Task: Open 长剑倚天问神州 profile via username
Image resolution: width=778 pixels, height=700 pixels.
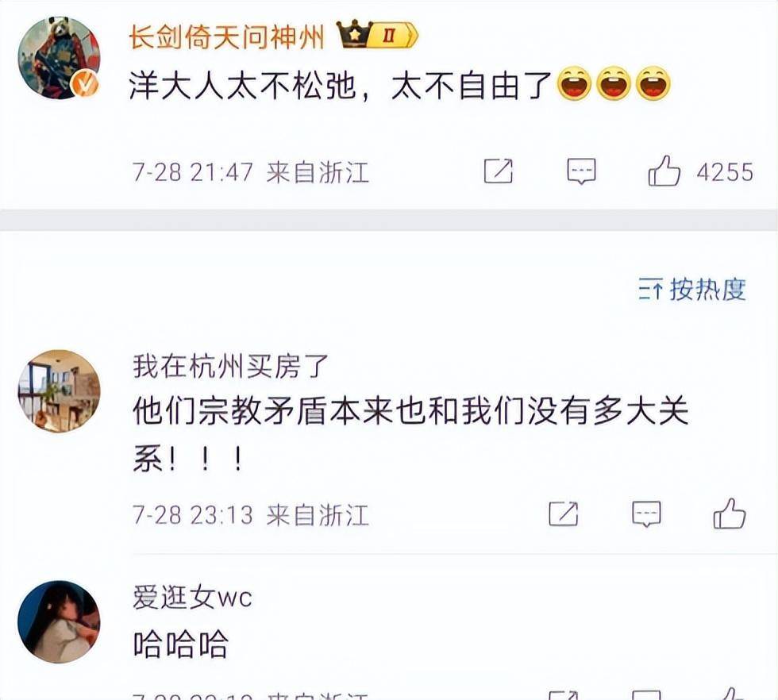Action: 227,37
